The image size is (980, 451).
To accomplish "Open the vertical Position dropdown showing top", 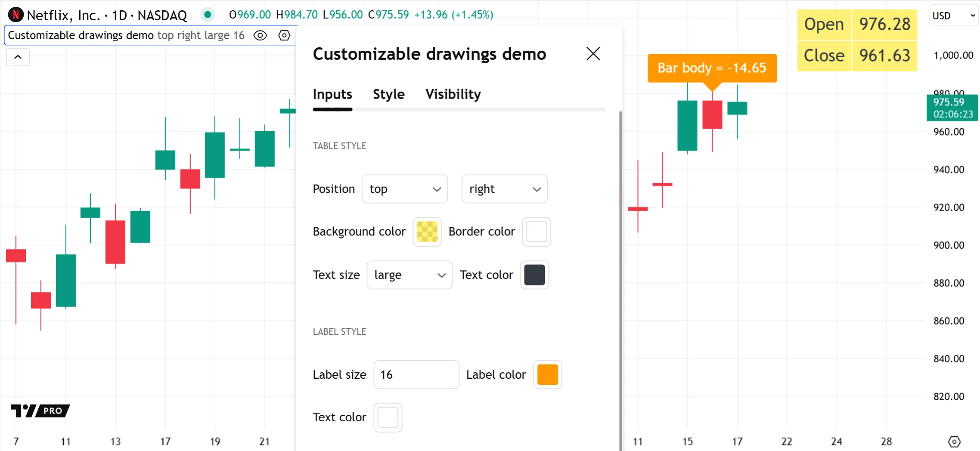I will coord(404,189).
